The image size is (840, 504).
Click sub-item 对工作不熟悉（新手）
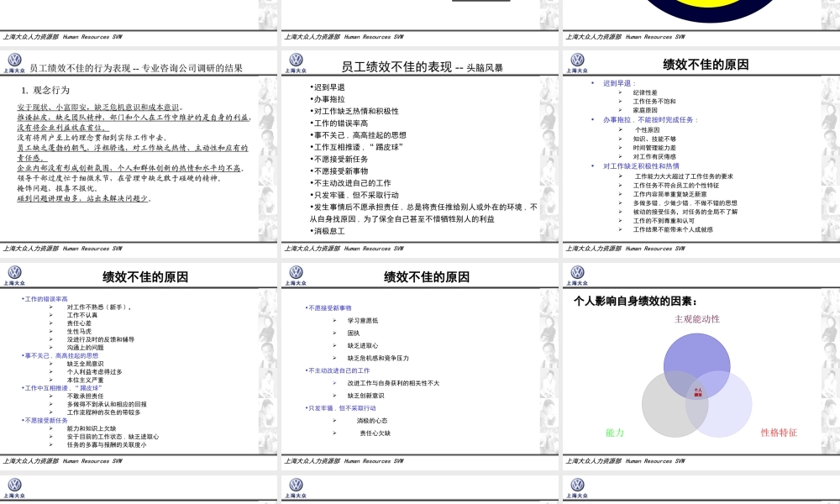coord(100,307)
